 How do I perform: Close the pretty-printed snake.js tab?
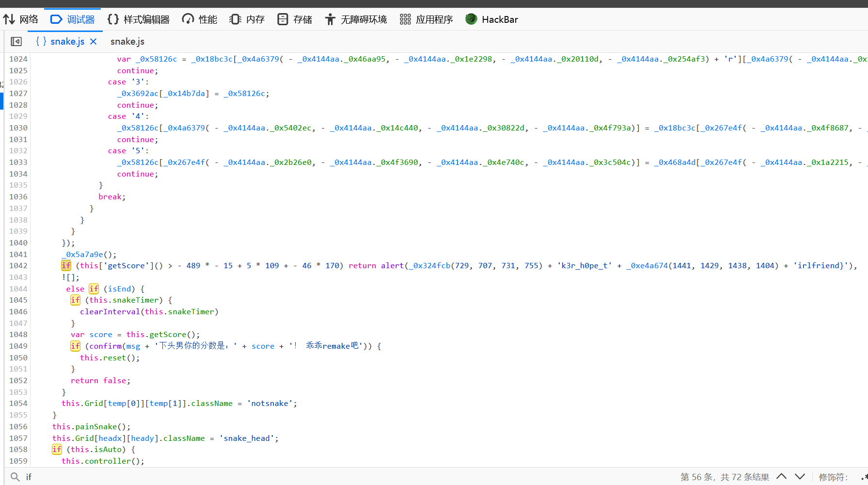(x=94, y=42)
